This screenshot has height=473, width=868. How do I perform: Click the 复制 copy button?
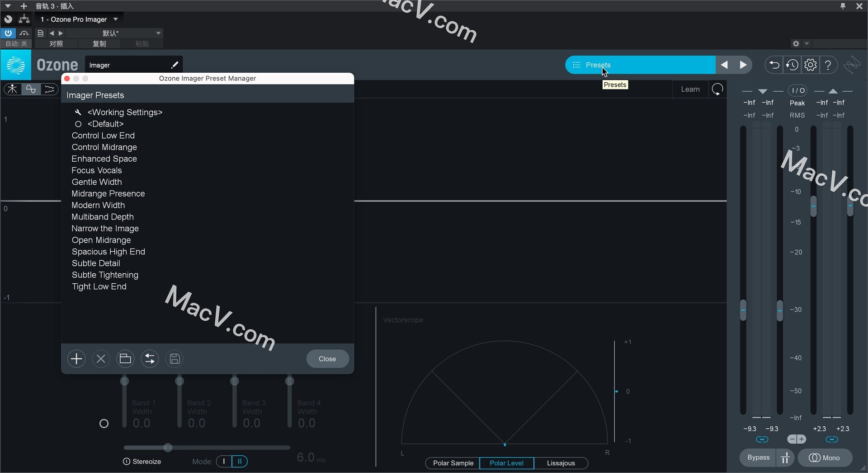99,44
